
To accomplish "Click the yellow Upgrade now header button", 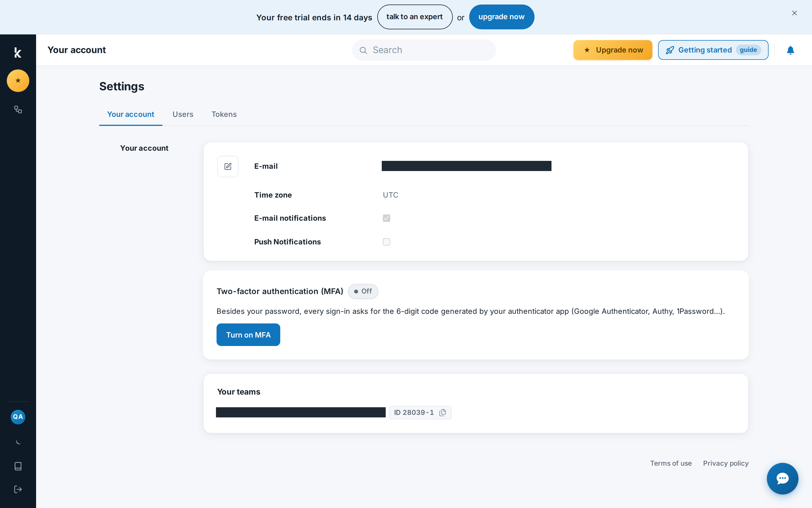I will tap(613, 50).
